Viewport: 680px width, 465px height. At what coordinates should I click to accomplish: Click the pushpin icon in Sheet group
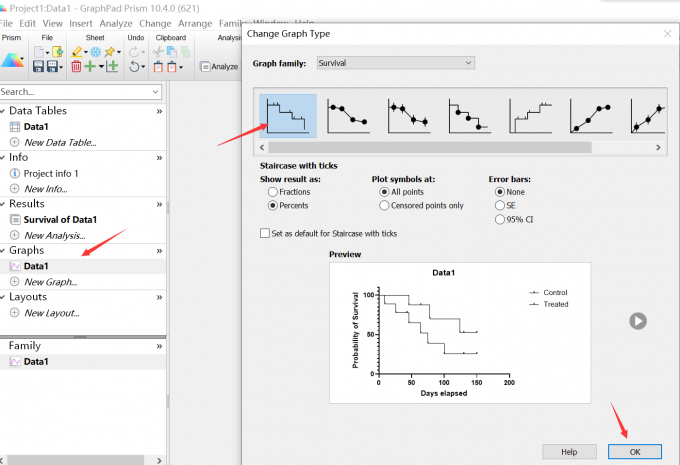point(110,52)
